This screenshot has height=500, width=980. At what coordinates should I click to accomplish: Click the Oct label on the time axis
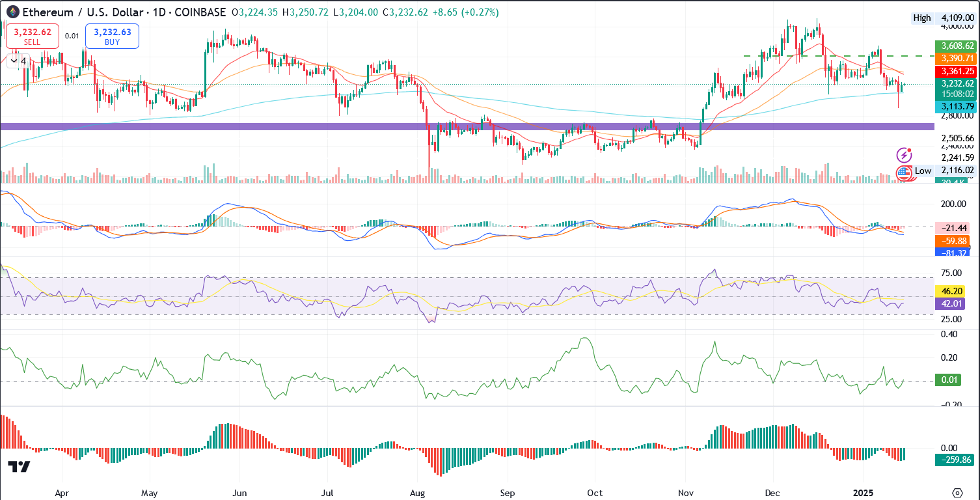click(x=594, y=493)
